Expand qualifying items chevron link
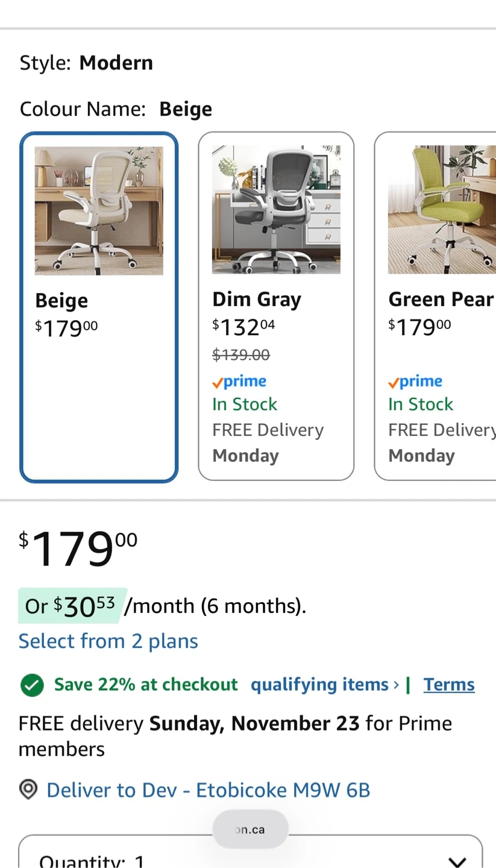Image resolution: width=496 pixels, height=868 pixels. tap(325, 685)
